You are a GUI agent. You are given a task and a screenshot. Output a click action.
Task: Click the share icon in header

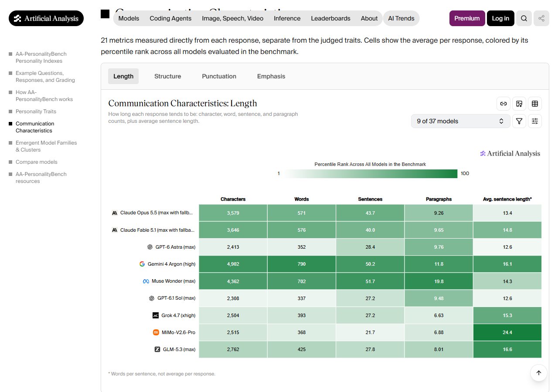[x=541, y=18]
